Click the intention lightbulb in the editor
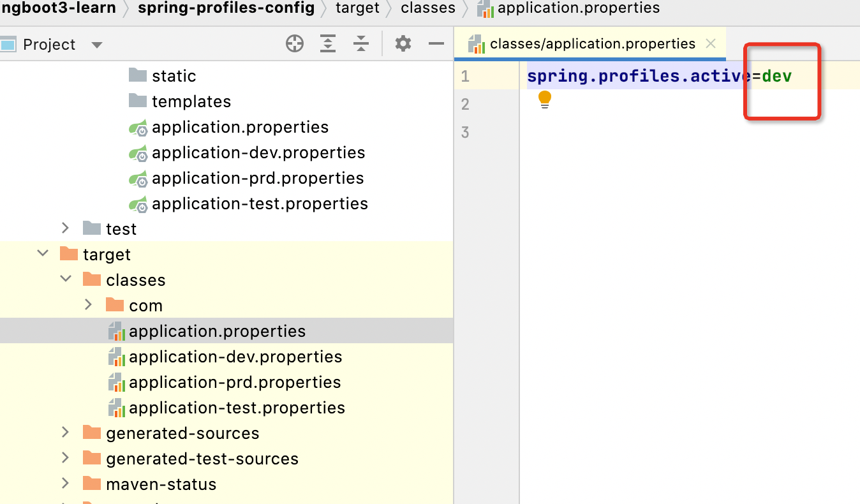The width and height of the screenshot is (860, 504). [544, 99]
